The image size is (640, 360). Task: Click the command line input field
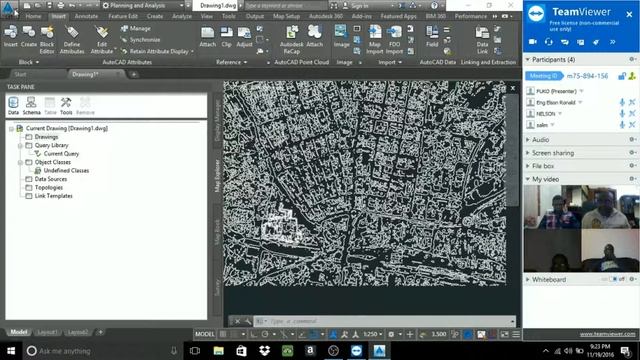coord(384,321)
